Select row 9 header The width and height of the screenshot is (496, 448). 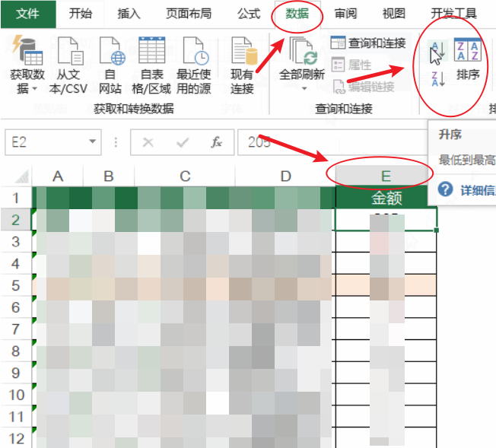[x=15, y=373]
